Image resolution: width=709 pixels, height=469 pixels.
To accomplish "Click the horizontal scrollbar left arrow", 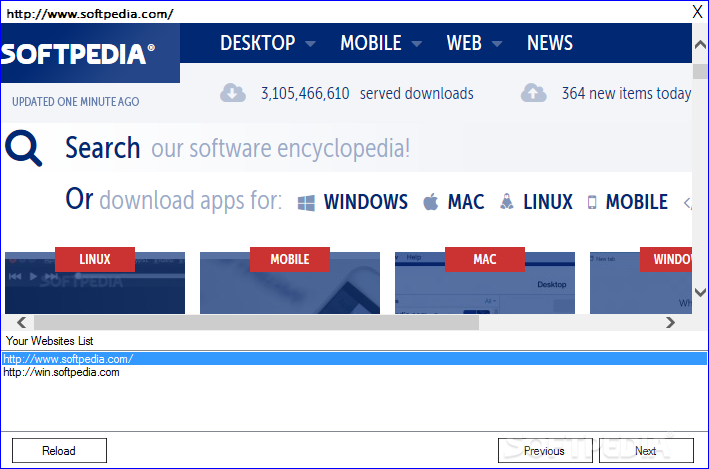I will (x=21, y=322).
